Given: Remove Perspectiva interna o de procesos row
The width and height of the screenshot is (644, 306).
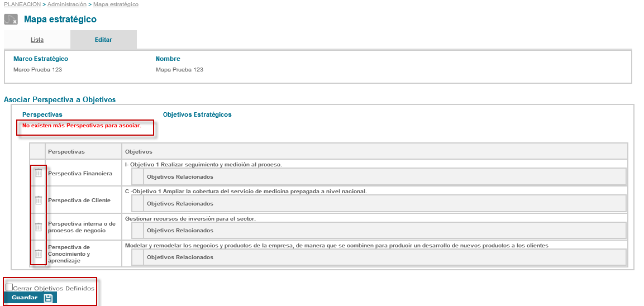Looking at the screenshot, I should [x=38, y=227].
